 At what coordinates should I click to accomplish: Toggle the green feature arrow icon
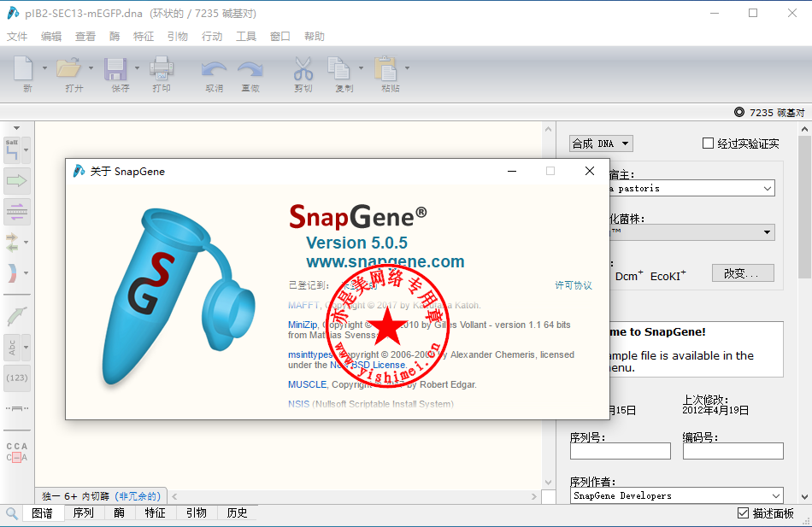pos(16,181)
